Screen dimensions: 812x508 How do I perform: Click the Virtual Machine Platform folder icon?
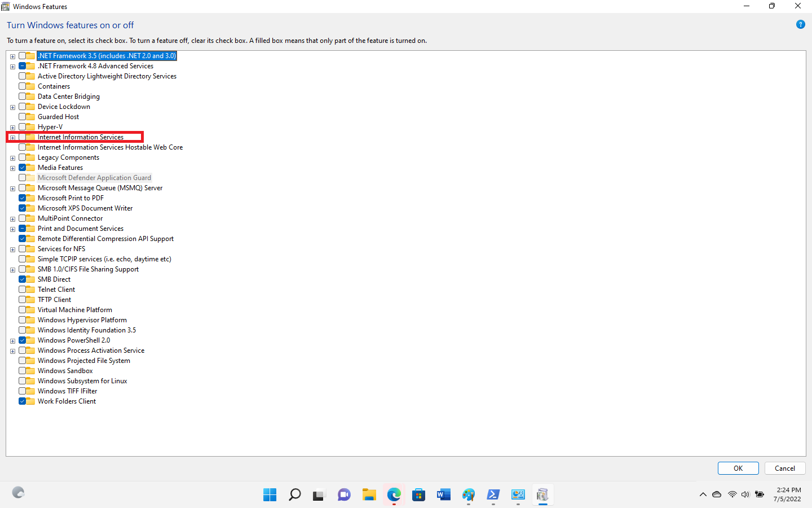30,310
